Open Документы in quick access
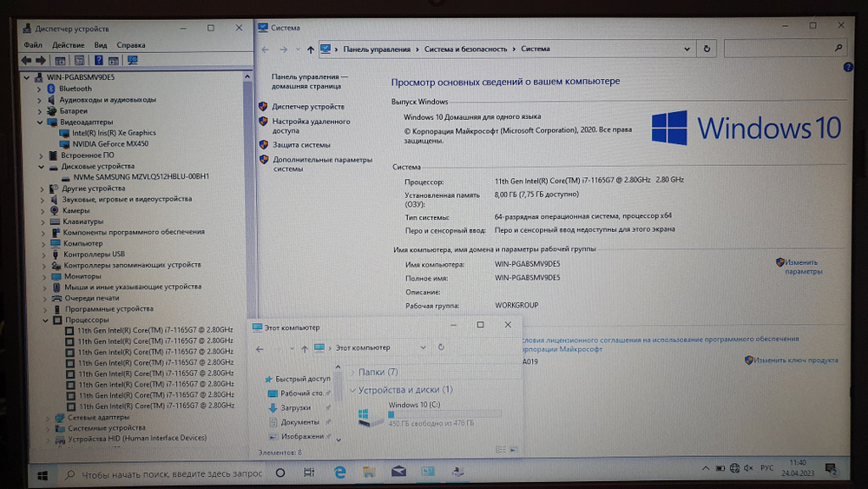868x489 pixels. (299, 422)
